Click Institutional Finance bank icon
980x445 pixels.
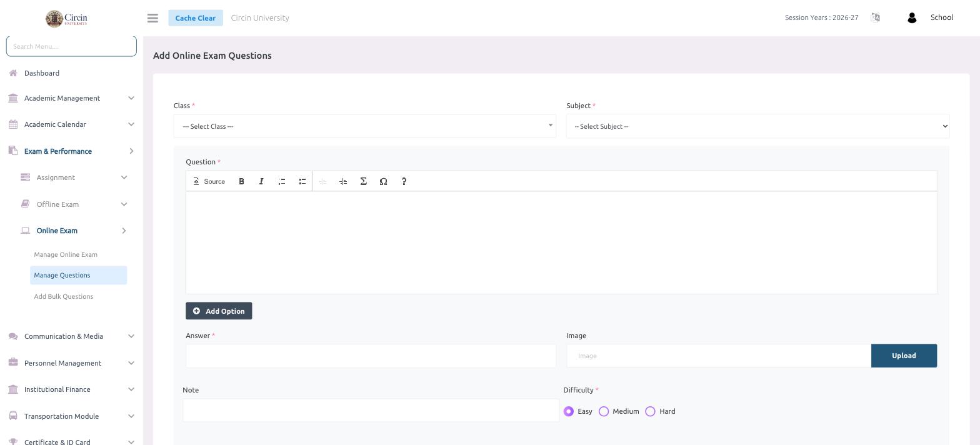(x=13, y=389)
